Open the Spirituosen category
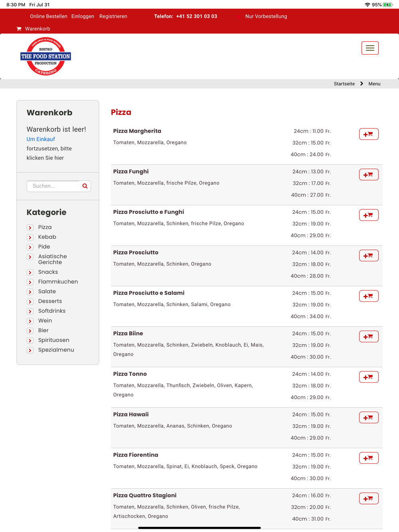 pos(53,340)
